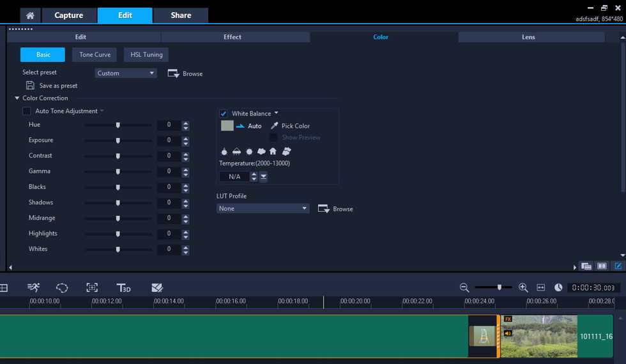This screenshot has width=626, height=364.
Task: Collapse the Color Correction section
Action: 17,98
